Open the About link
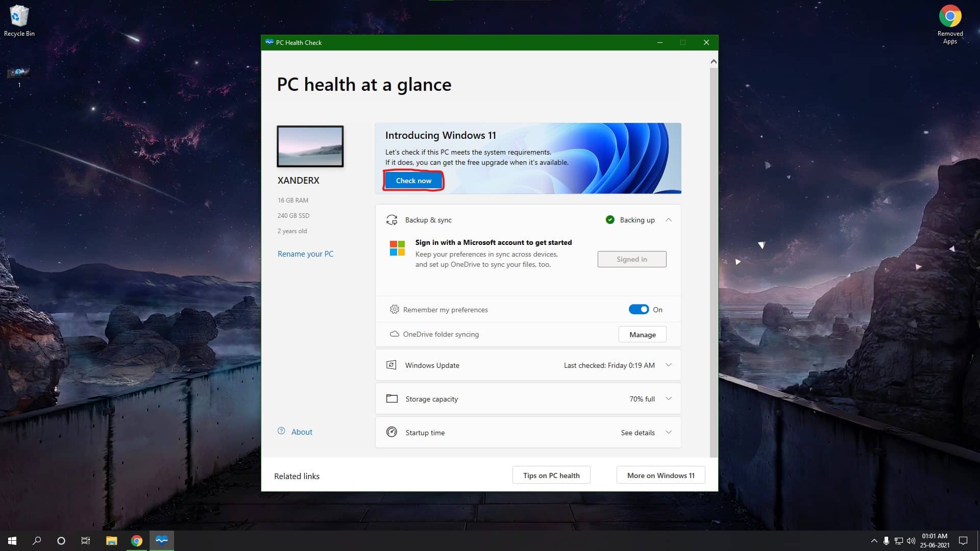The width and height of the screenshot is (980, 551). 302,432
